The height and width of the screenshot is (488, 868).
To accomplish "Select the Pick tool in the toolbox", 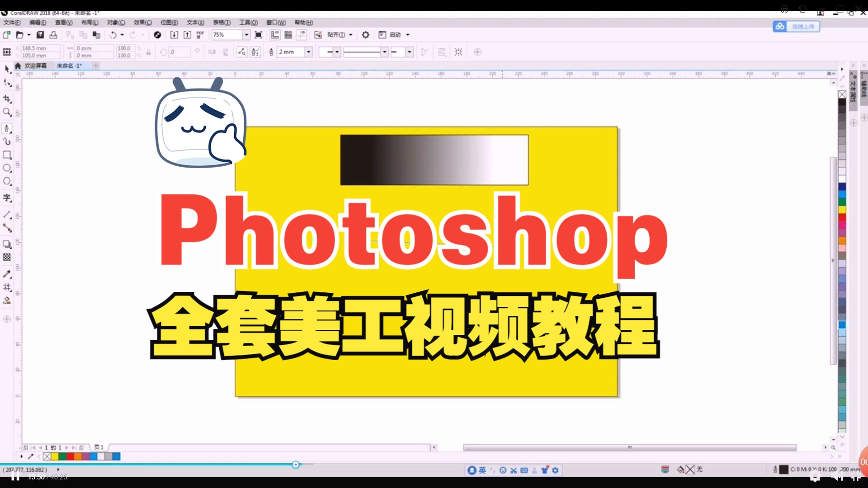I will [7, 69].
